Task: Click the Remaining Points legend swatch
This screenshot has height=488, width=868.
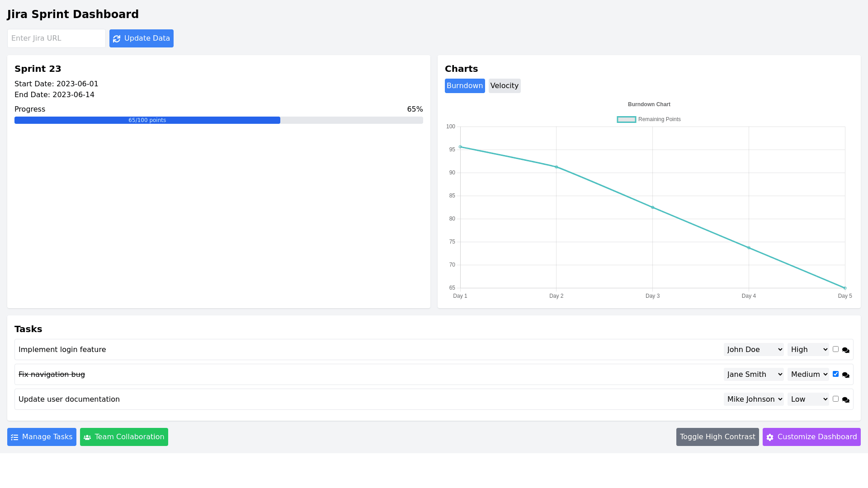Action: pyautogui.click(x=626, y=119)
